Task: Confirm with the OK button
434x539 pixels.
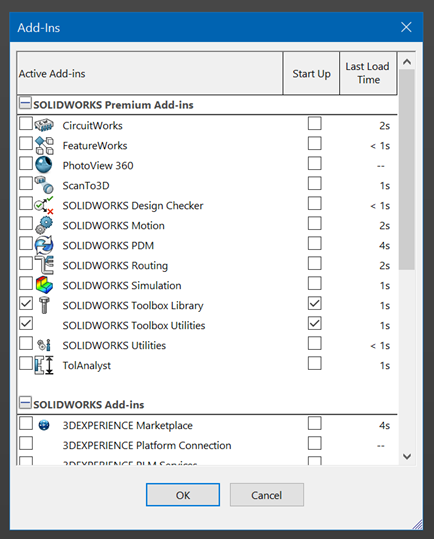Action: pyautogui.click(x=183, y=495)
